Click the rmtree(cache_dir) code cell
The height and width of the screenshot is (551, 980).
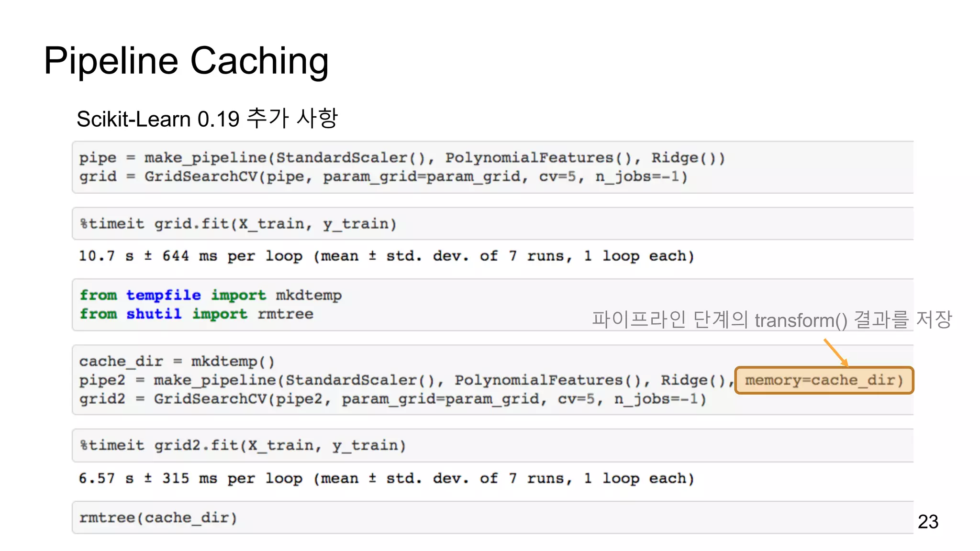coord(158,518)
